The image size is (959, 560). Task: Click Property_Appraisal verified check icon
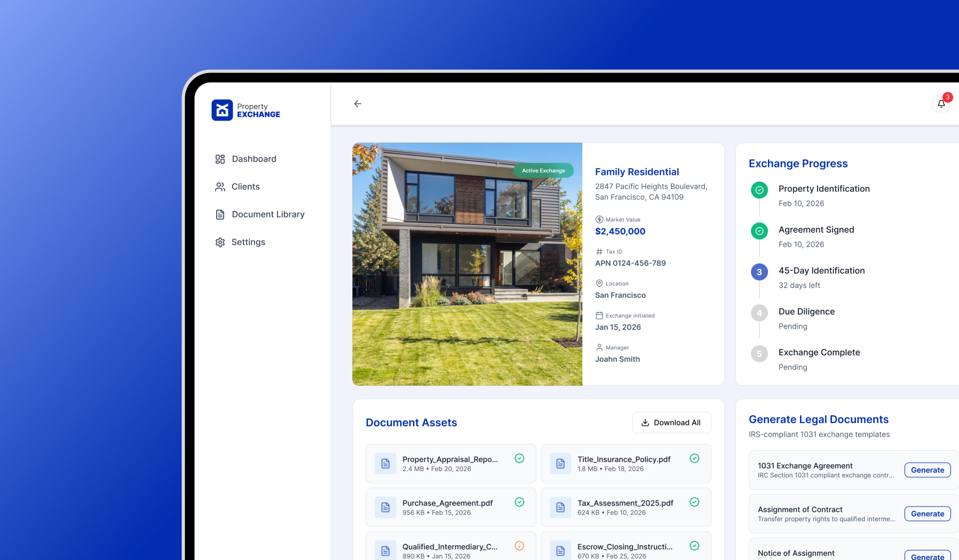click(519, 458)
